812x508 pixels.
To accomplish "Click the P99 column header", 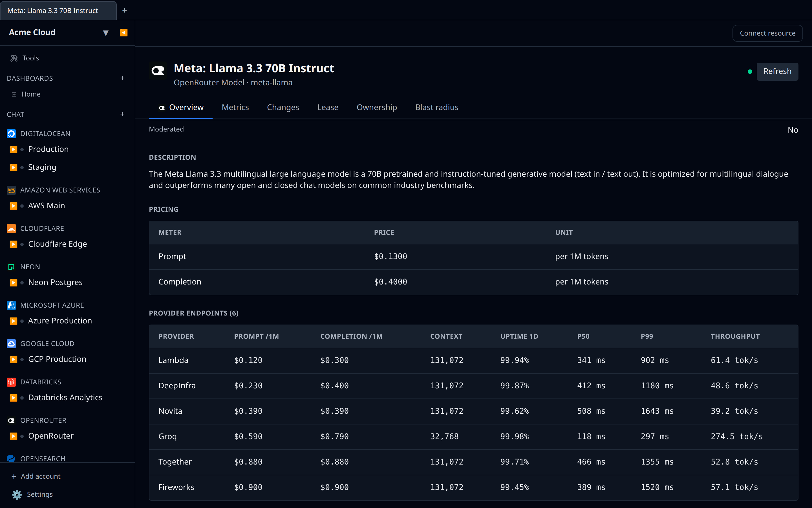I will pyautogui.click(x=646, y=336).
